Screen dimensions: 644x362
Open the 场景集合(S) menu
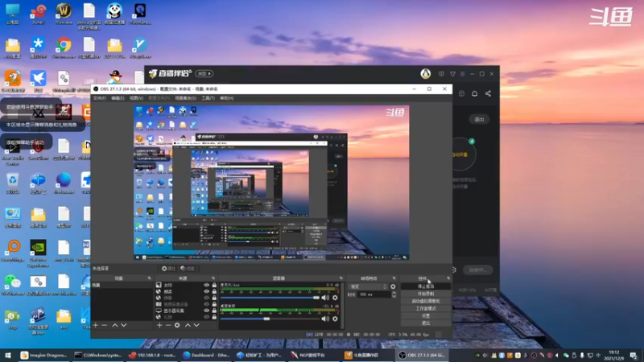[186, 98]
